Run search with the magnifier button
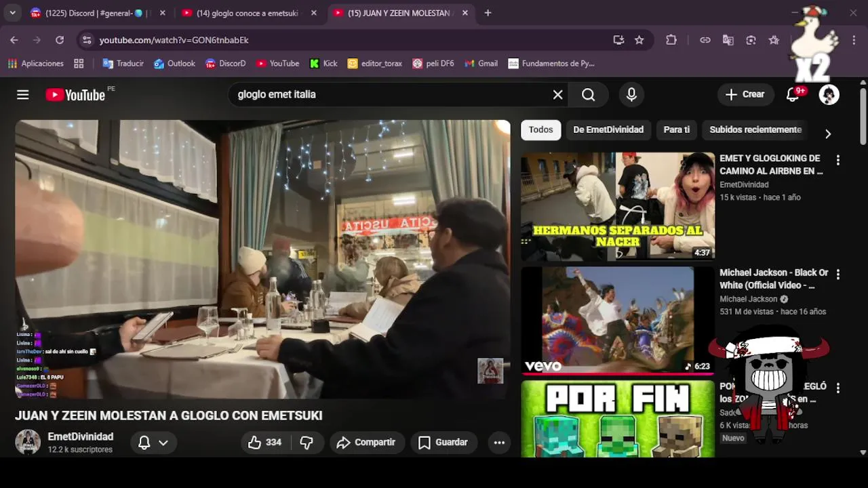Screen dimensions: 868x488 [589, 95]
